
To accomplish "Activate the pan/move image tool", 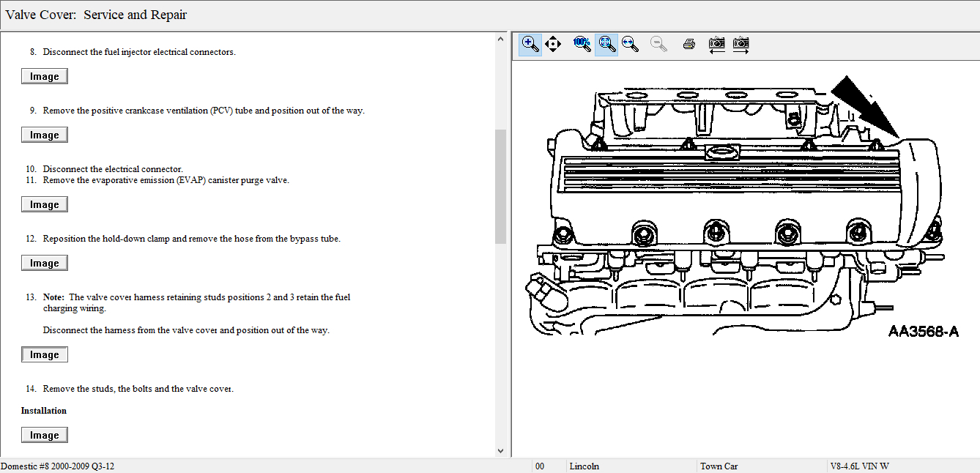I will point(553,44).
